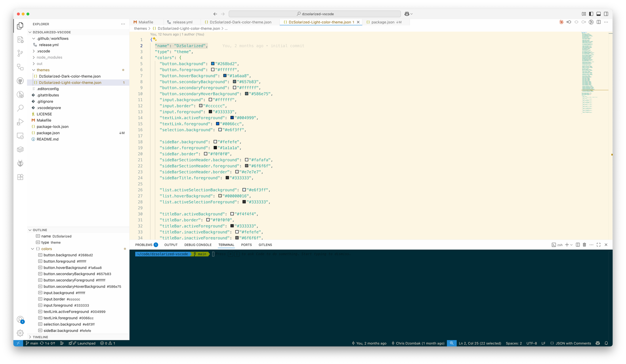Open the Remote Explorer icon

[20, 135]
